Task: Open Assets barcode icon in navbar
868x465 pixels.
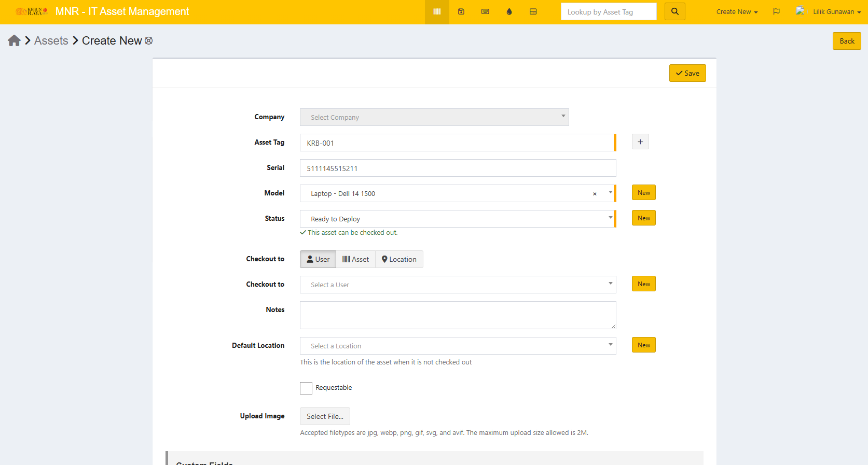Action: click(x=437, y=12)
